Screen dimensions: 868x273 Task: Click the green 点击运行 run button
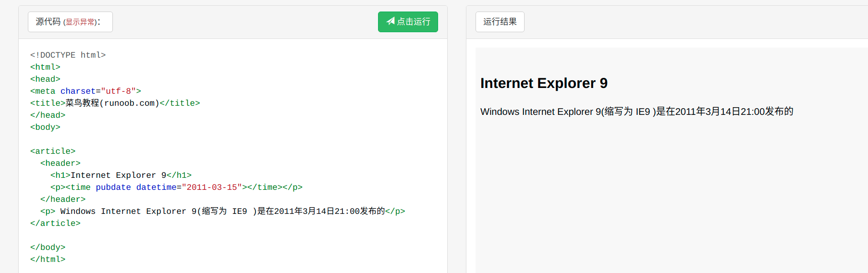[x=408, y=22]
